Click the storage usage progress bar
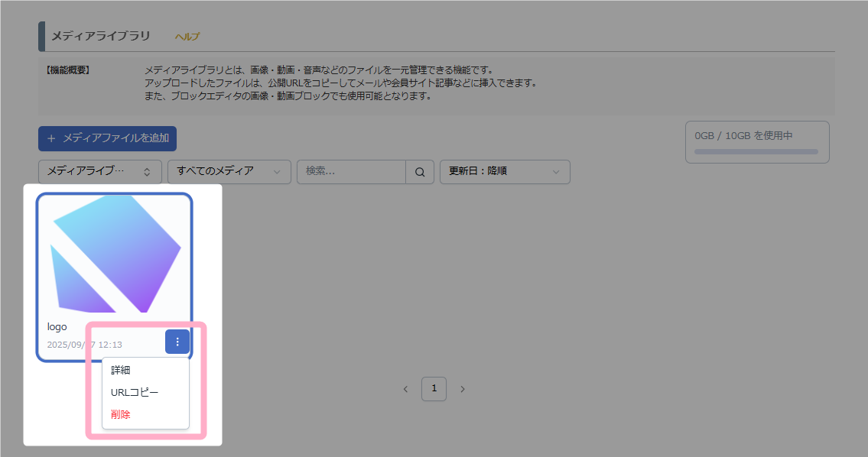 tap(756, 152)
